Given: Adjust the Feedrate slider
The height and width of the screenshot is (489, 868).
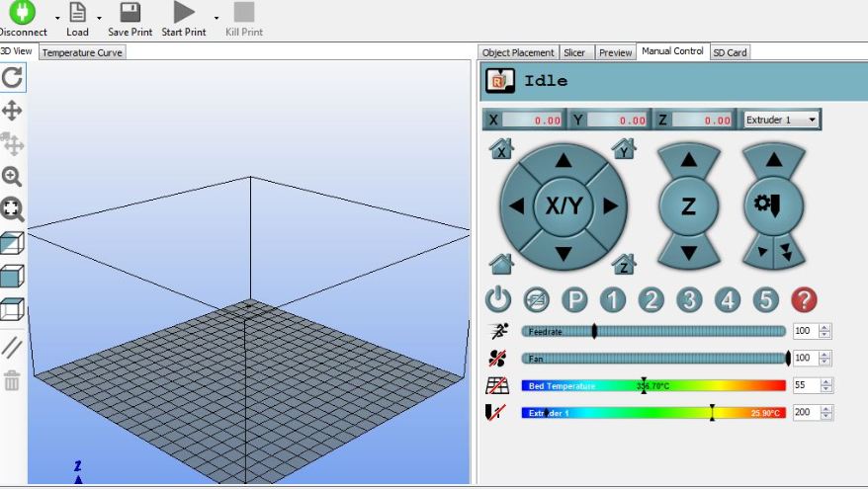Looking at the screenshot, I should [653, 331].
